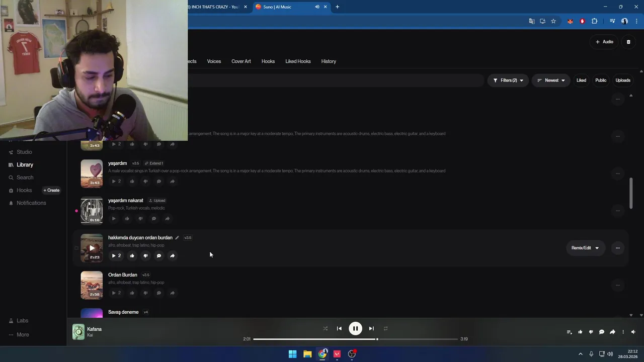Dislike the Kafana song in player bar
The image size is (644, 362).
point(591,332)
